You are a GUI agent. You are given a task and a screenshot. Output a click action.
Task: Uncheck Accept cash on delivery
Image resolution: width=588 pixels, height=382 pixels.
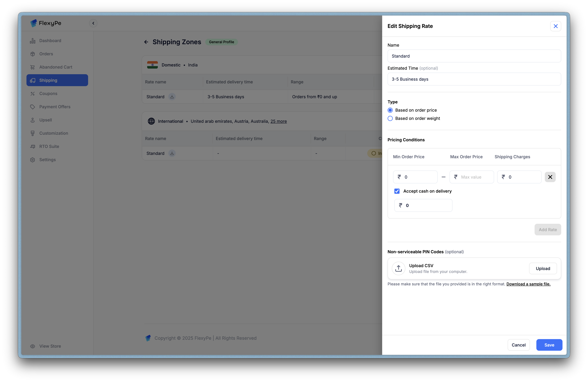coord(397,191)
